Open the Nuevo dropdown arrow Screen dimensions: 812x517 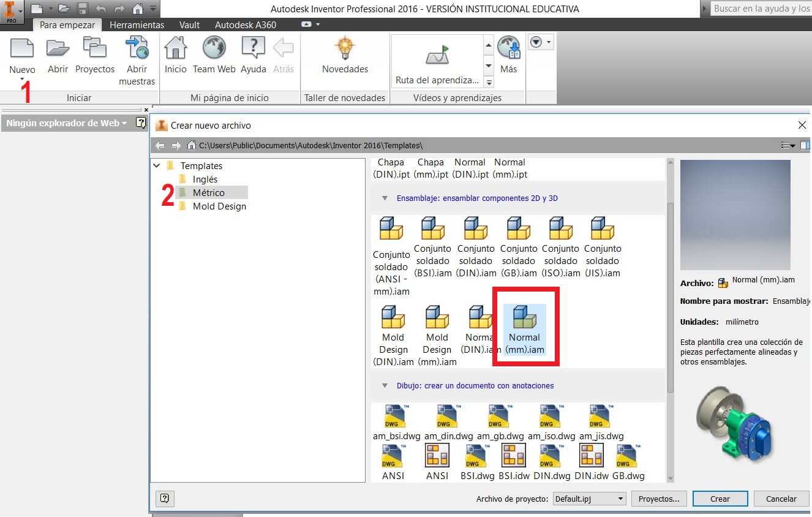point(22,79)
